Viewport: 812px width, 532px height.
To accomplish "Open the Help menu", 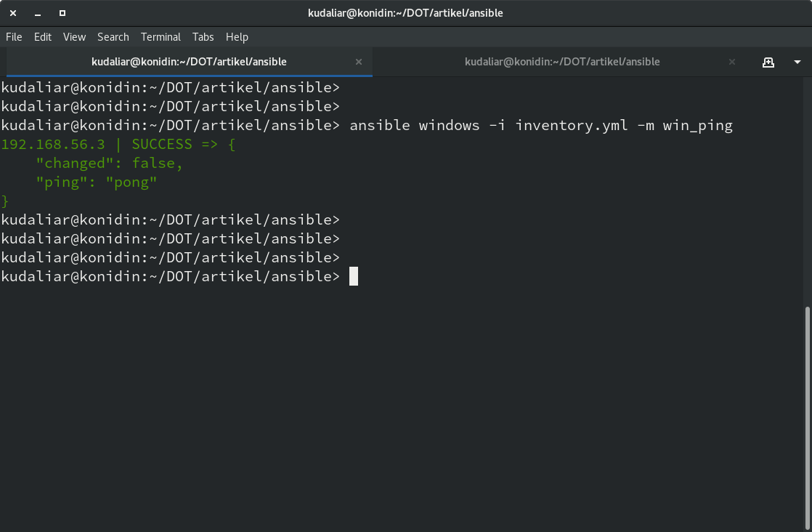I will coord(237,37).
